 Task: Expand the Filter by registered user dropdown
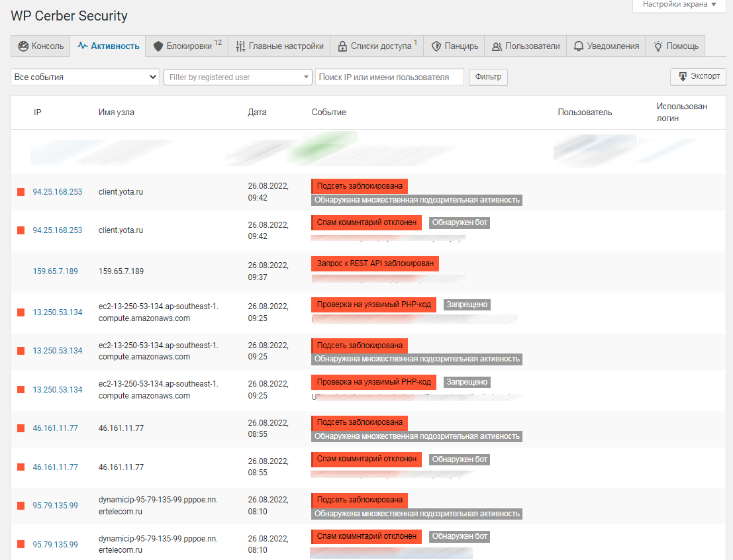point(238,77)
